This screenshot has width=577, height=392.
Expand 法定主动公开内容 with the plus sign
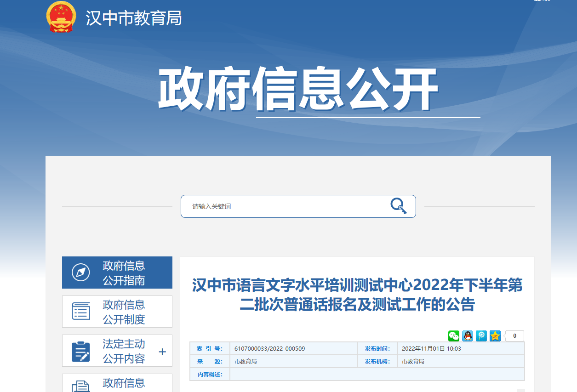[162, 352]
